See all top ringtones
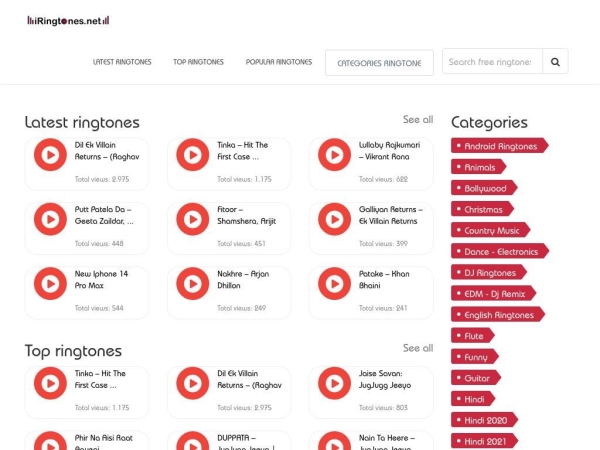This screenshot has height=450, width=600. click(x=418, y=348)
